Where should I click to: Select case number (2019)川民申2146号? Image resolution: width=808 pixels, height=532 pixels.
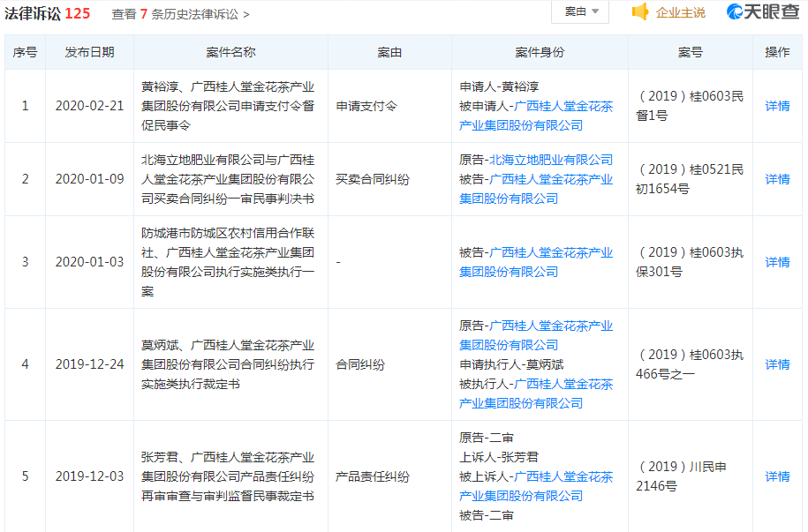pyautogui.click(x=681, y=476)
